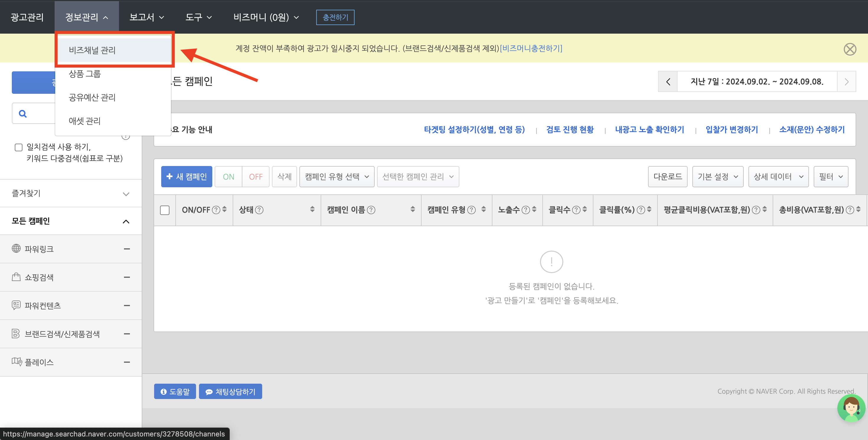Click help icon next to 캠페인 이름 column

pyautogui.click(x=371, y=210)
